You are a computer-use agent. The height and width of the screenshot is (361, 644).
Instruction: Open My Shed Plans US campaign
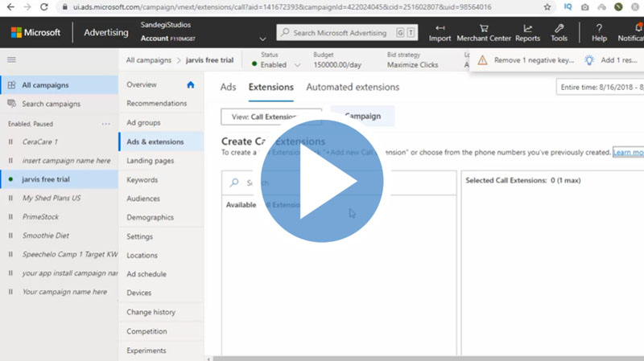tap(52, 198)
